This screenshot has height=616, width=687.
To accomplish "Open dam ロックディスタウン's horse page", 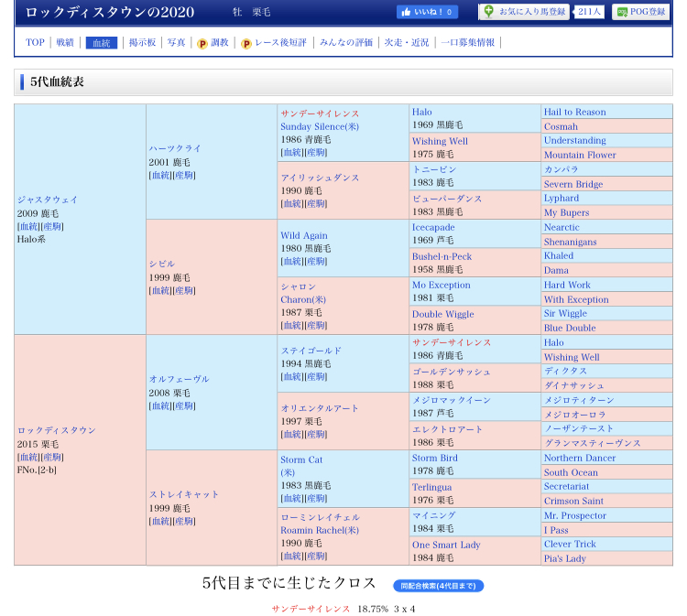I will (x=56, y=430).
